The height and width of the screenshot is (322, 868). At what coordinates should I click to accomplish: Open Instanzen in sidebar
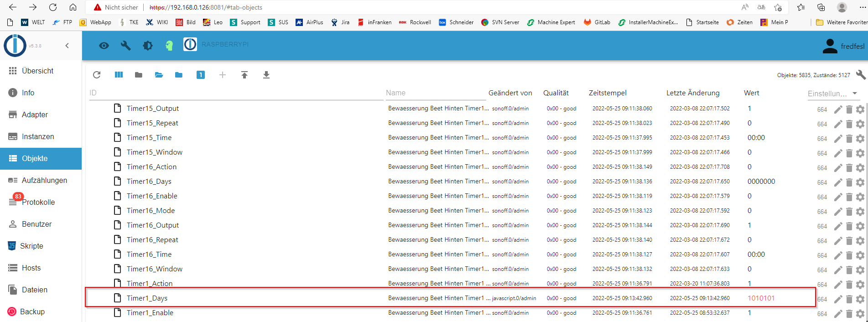tap(41, 136)
